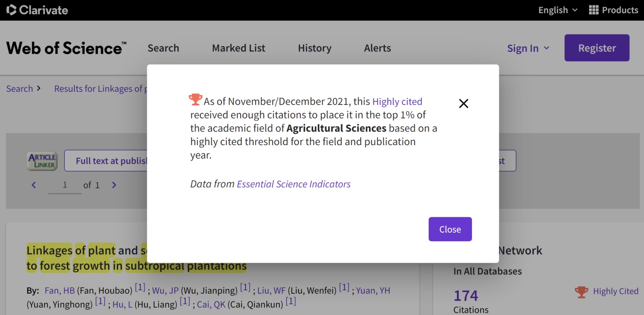Click the record page number field
The width and height of the screenshot is (644, 315).
pyautogui.click(x=65, y=185)
